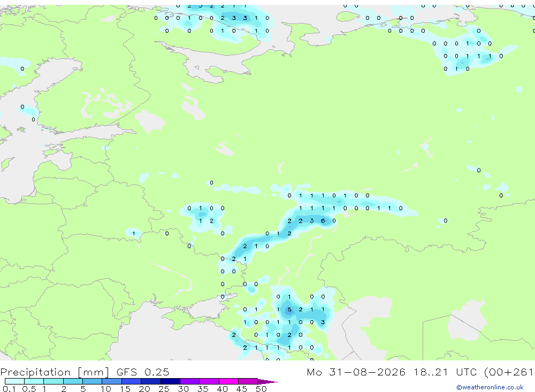The image size is (535, 392).
Task: Click the Precipitation [mm] title text
Action: pos(55,372)
